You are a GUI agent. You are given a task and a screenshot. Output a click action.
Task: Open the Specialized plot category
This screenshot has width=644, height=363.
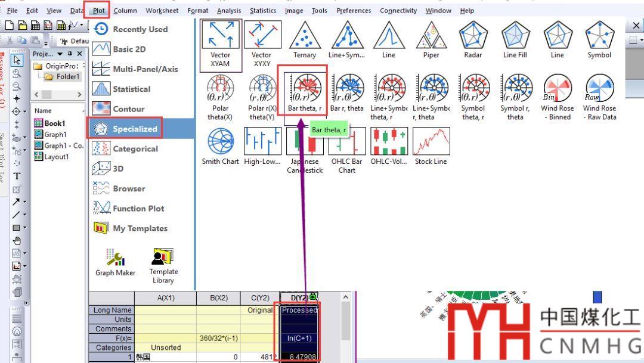pos(142,129)
